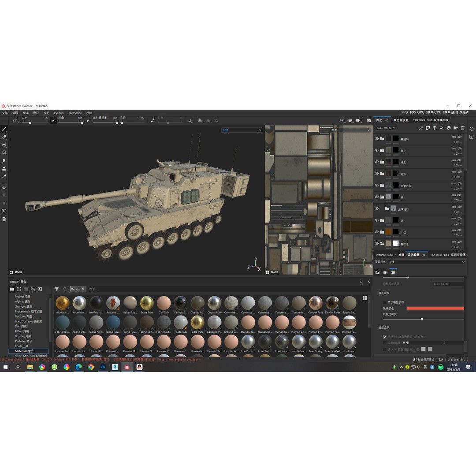Hide the 金属连杆 layer
This screenshot has width=476, height=476.
click(x=377, y=208)
